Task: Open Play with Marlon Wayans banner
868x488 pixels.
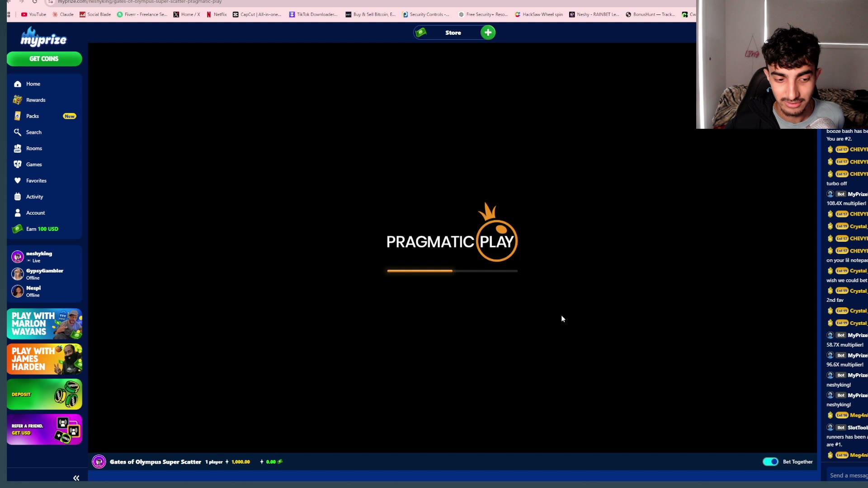Action: point(44,324)
